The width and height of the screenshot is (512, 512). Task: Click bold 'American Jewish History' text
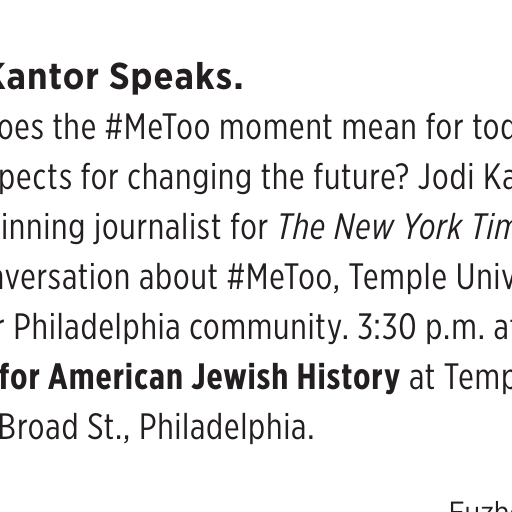coord(224,377)
